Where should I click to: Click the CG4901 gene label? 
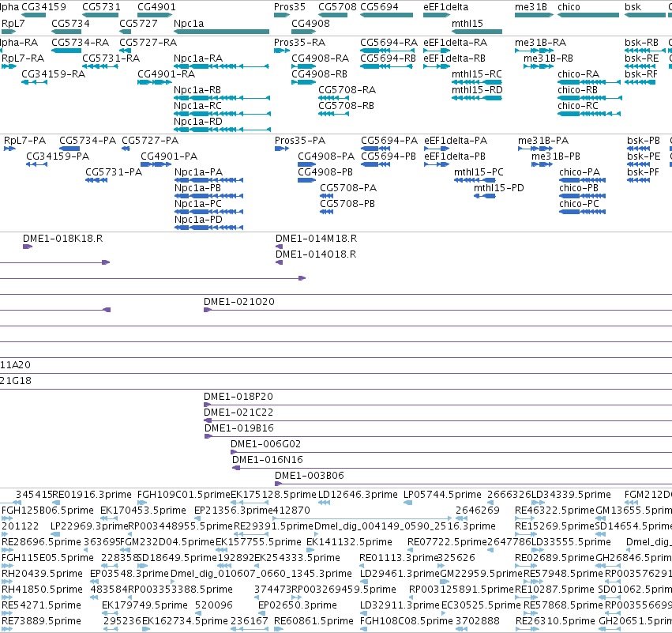tap(156, 7)
